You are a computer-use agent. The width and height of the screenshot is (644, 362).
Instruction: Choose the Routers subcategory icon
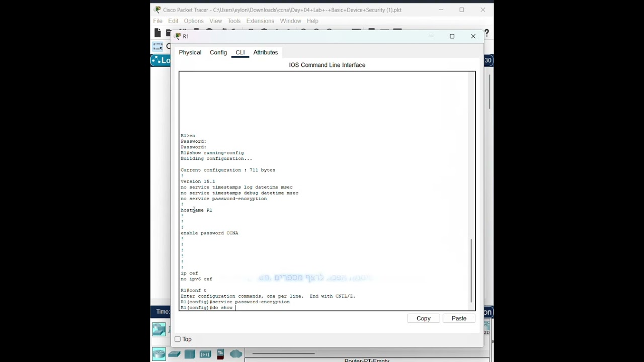(x=159, y=354)
